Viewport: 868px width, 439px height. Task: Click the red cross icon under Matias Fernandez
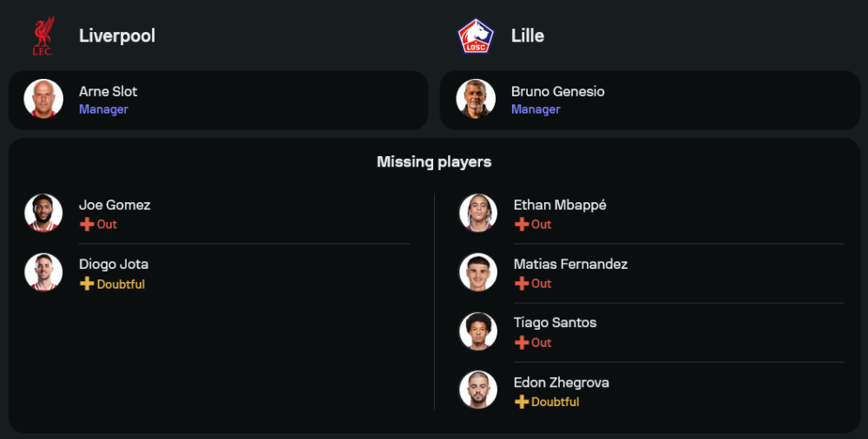pyautogui.click(x=522, y=284)
